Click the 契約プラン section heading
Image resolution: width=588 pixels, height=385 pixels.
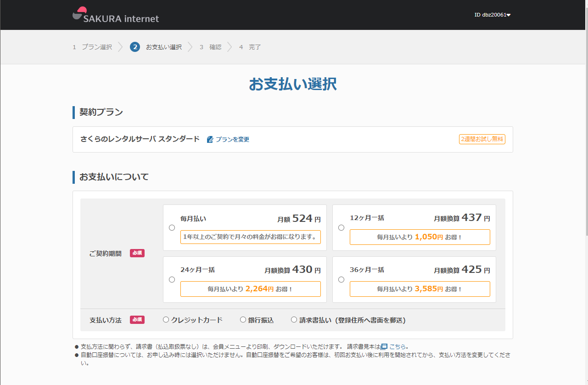(101, 112)
